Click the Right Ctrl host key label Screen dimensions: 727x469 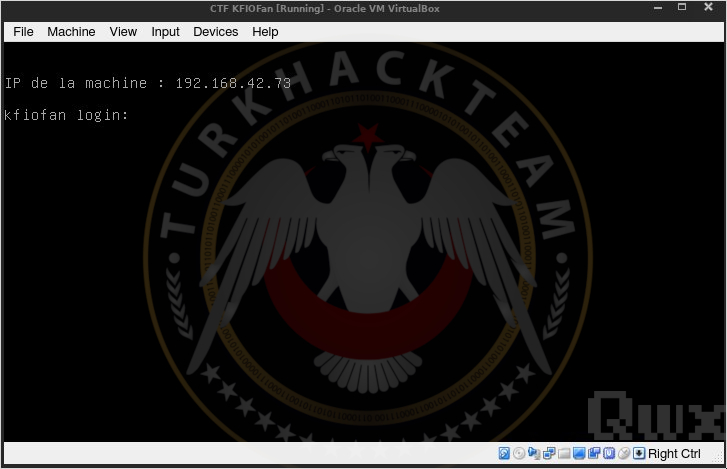pos(674,454)
